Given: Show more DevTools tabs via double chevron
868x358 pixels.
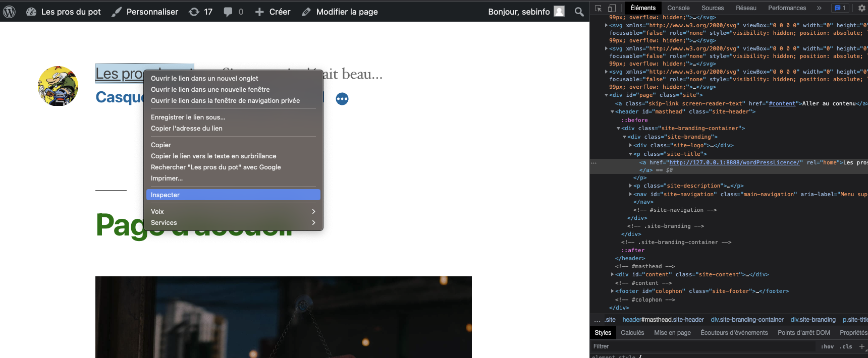Looking at the screenshot, I should coord(819,8).
